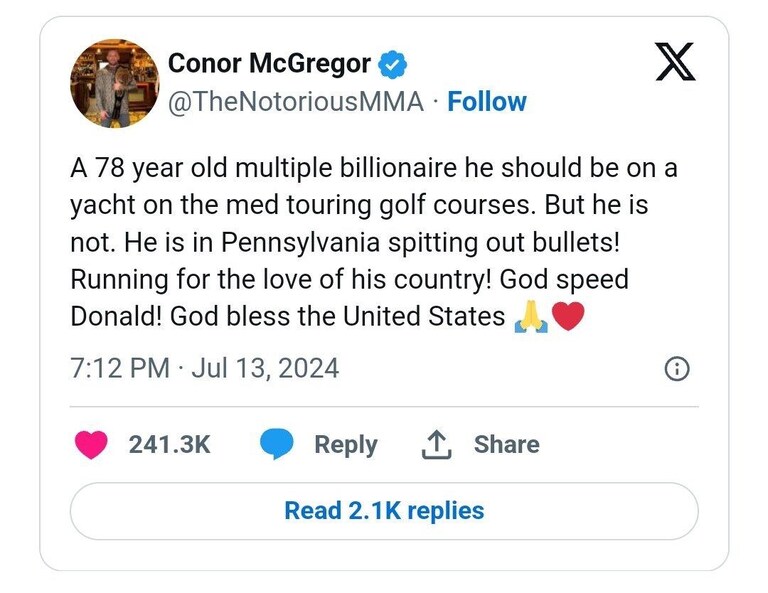This screenshot has width=768, height=593.
Task: Click the blue reply bubble icon
Action: click(277, 444)
